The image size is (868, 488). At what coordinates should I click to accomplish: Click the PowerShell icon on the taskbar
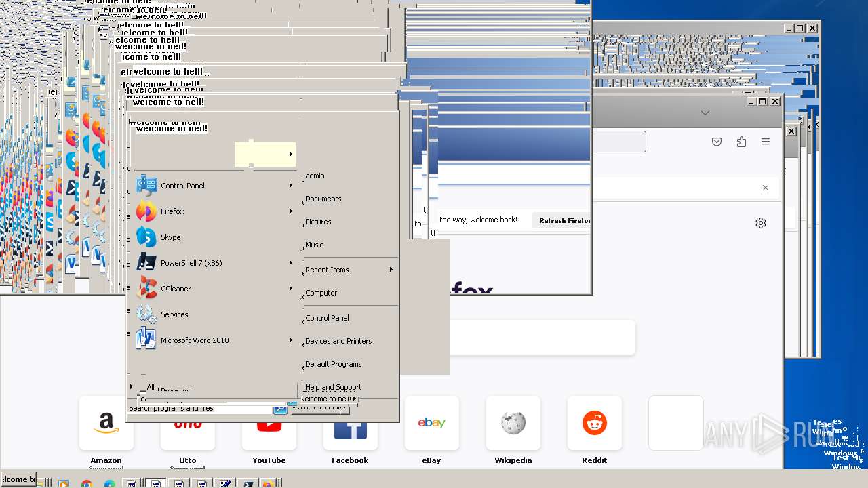pyautogui.click(x=249, y=484)
